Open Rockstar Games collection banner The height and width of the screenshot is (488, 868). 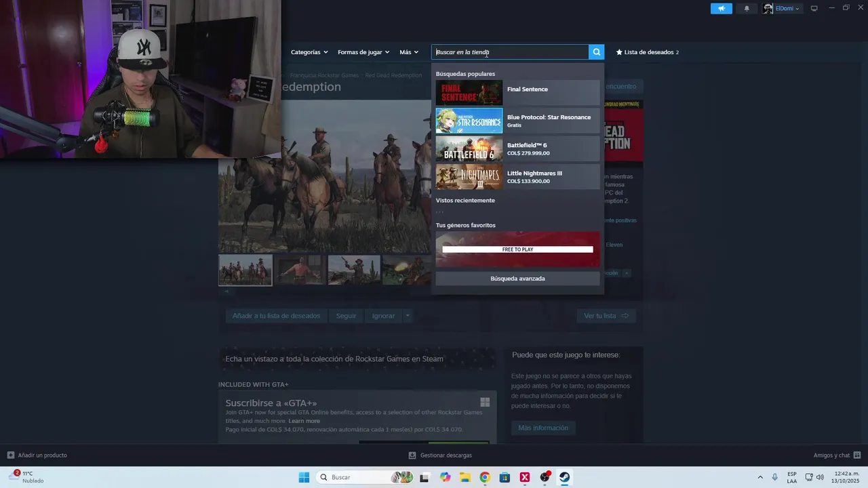click(357, 359)
